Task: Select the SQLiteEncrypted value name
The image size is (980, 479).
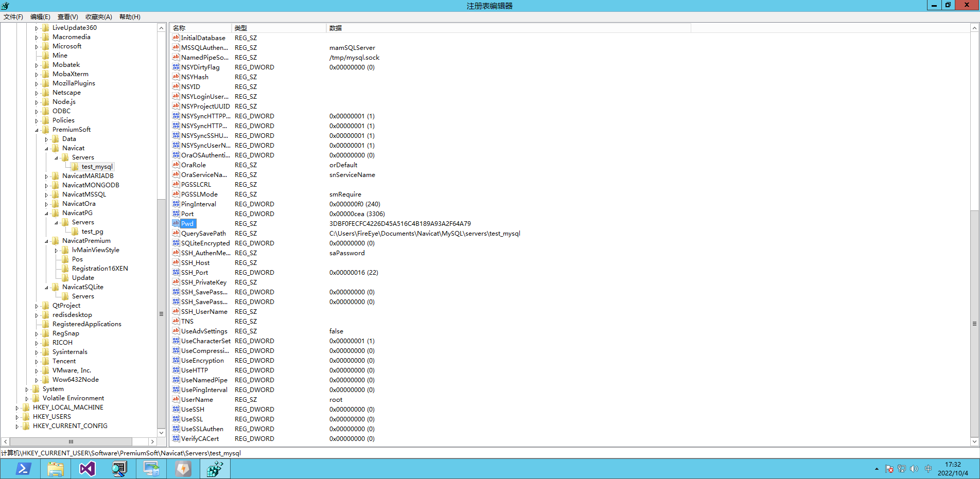Action: [205, 243]
